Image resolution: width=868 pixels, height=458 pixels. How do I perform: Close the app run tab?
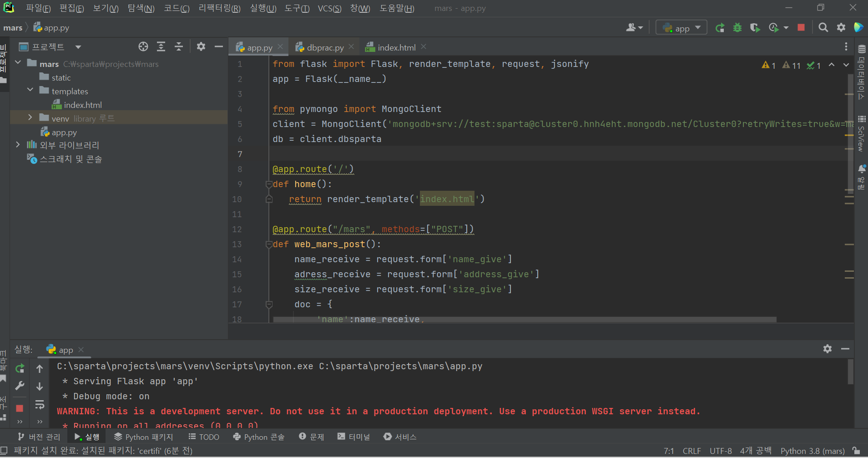pos(81,350)
